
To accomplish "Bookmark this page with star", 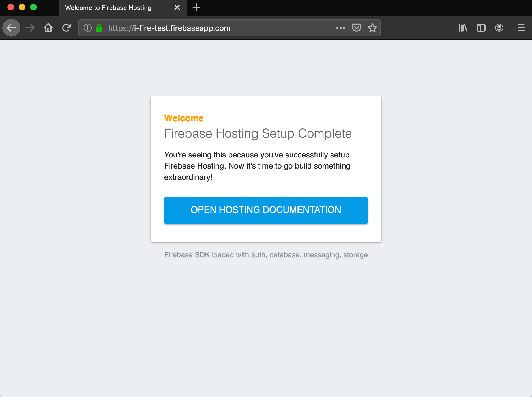I will pyautogui.click(x=372, y=28).
